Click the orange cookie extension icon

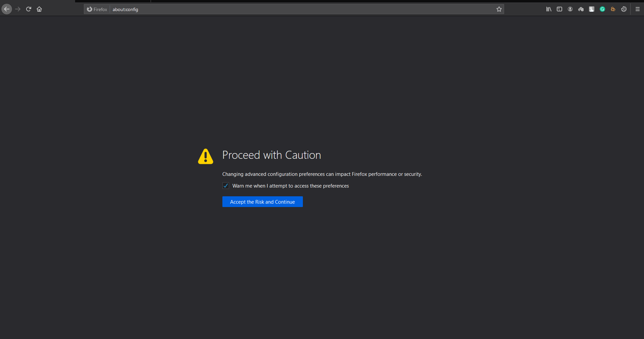pos(613,9)
